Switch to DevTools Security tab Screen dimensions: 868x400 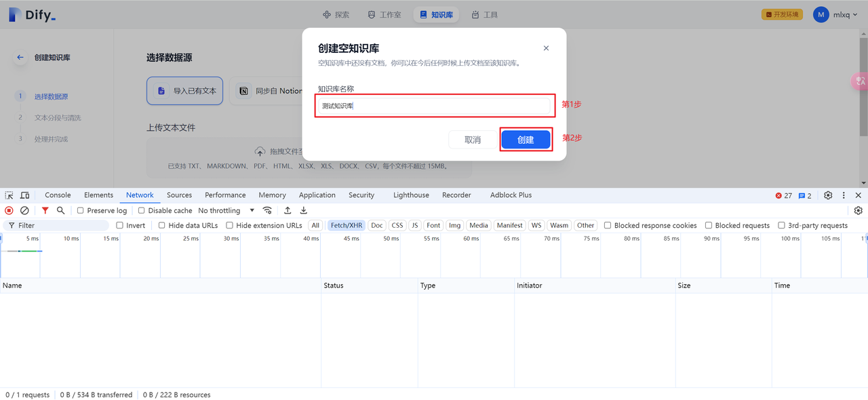361,195
